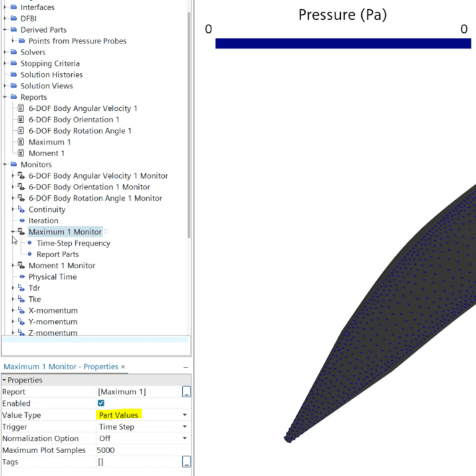476x476 pixels.
Task: Click the Pressure (Pa) legend title
Action: point(343,15)
